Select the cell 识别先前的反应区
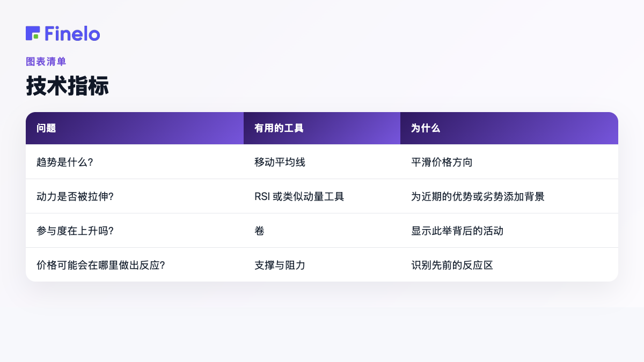Viewport: 644px width, 362px height. (x=509, y=265)
